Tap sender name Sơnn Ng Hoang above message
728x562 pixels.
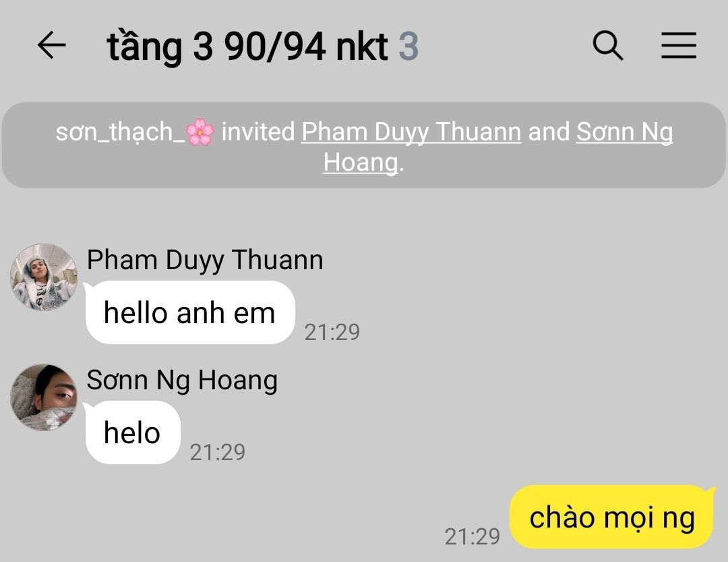[x=183, y=380]
